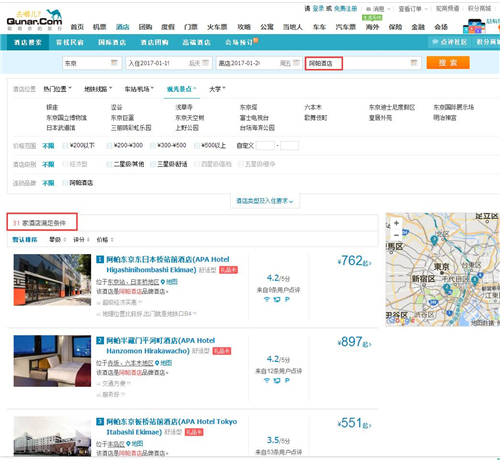The height and width of the screenshot is (460, 500).
Task: Switch to the 客栈民宿 tab
Action: point(70,42)
